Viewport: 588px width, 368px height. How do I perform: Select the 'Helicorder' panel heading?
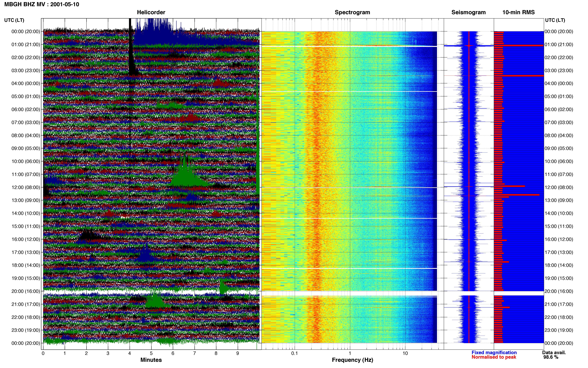[x=151, y=12]
